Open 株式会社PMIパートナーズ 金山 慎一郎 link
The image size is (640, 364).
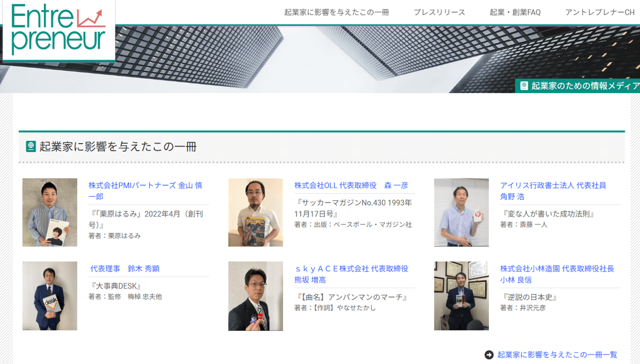point(146,191)
